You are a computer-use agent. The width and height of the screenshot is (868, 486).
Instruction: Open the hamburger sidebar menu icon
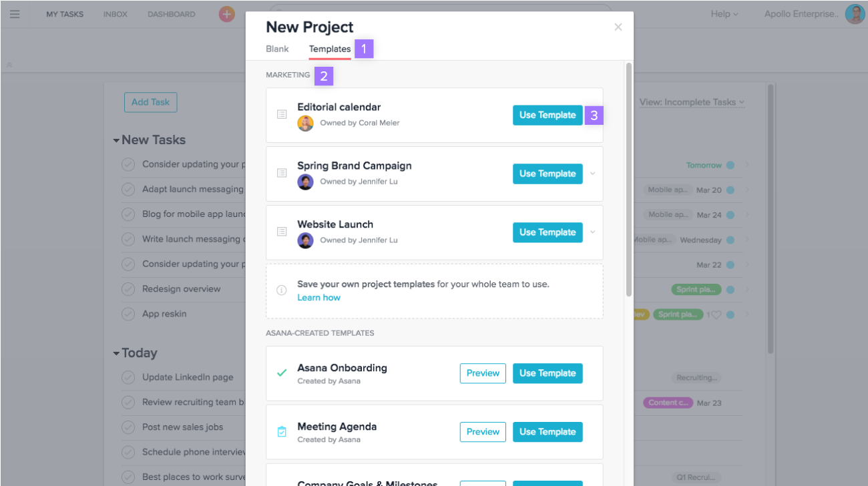pyautogui.click(x=15, y=14)
